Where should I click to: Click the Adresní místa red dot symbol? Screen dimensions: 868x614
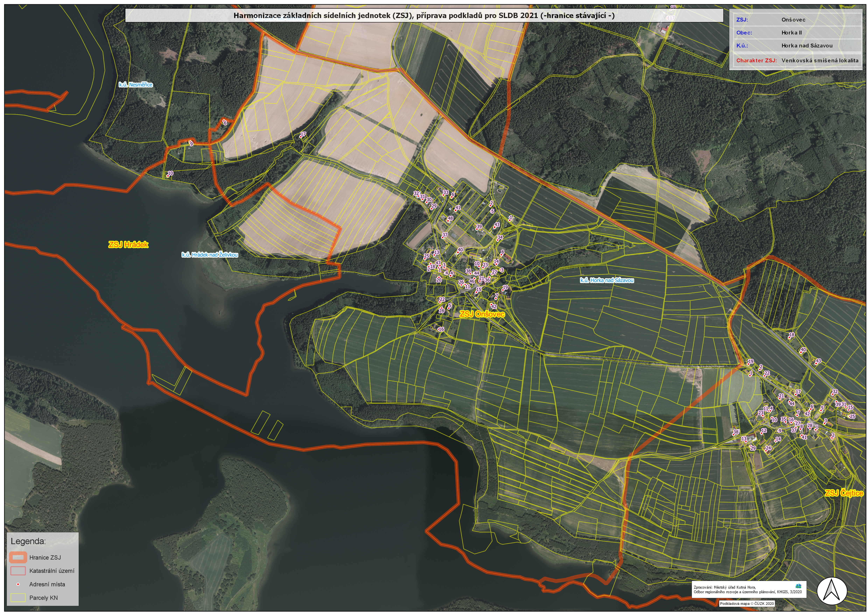[18, 584]
